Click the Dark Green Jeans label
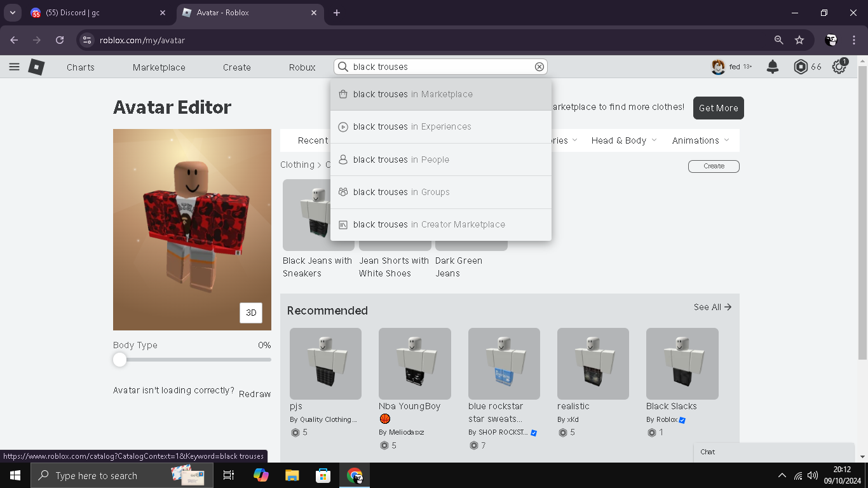The width and height of the screenshot is (868, 488). coord(459,267)
